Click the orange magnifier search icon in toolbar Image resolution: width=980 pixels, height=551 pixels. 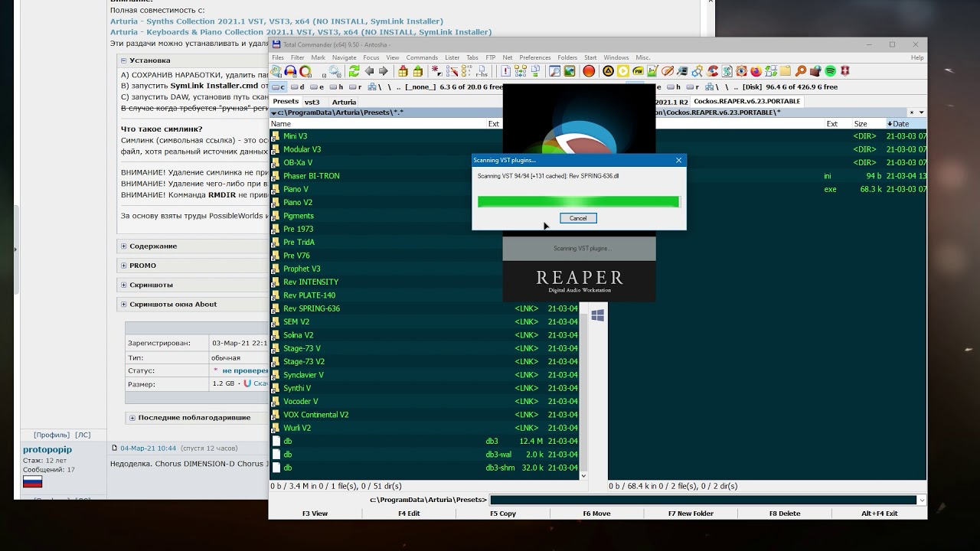[800, 71]
